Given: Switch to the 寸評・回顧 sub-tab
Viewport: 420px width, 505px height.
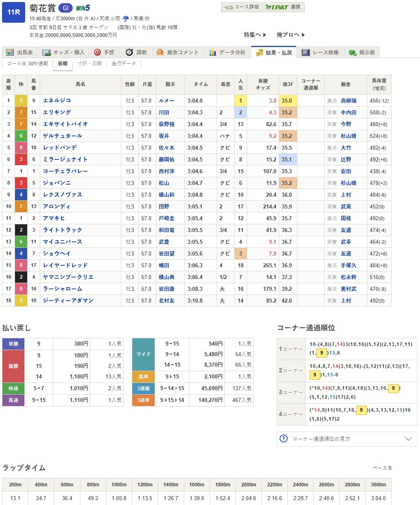Looking at the screenshot, I should tap(90, 64).
